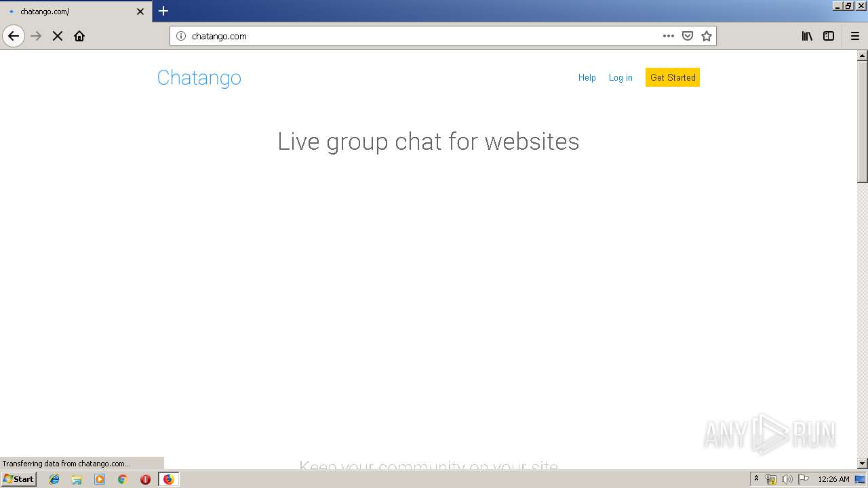Stop loading the page
This screenshot has width=868, height=488.
58,36
